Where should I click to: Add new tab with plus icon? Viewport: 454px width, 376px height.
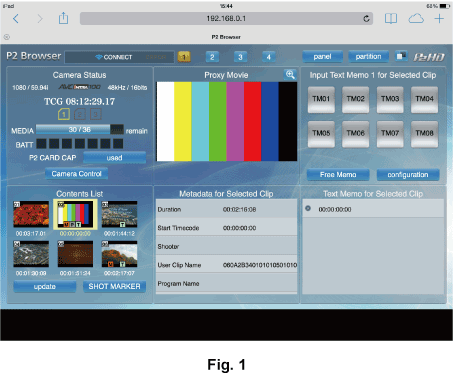(x=439, y=19)
